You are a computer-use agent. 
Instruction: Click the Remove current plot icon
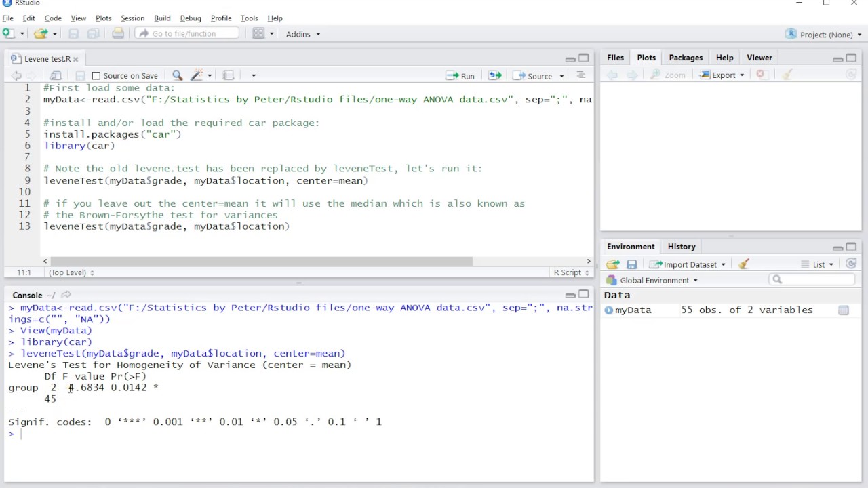click(x=761, y=75)
